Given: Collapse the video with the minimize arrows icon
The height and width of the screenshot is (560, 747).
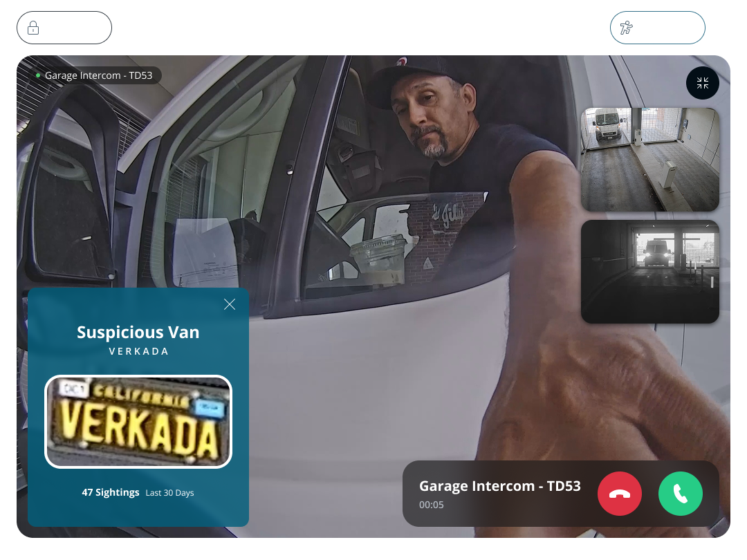Looking at the screenshot, I should 703,83.
